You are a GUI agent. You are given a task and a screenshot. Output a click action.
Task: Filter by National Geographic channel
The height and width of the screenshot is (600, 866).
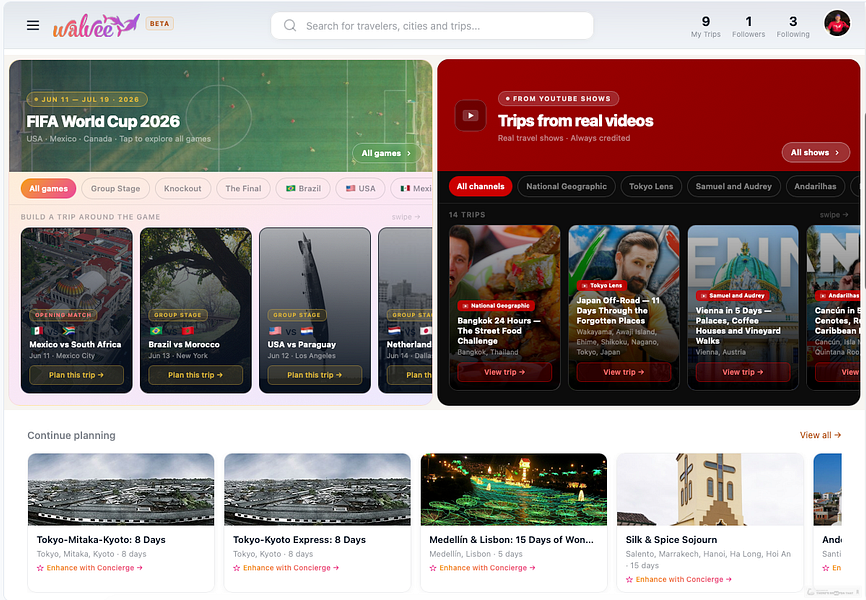coord(566,186)
